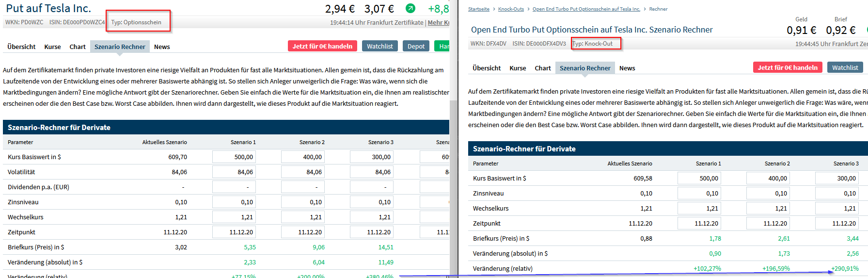Click Watchlist button on Open End Turbo Put page
The height and width of the screenshot is (278, 868).
click(x=845, y=67)
